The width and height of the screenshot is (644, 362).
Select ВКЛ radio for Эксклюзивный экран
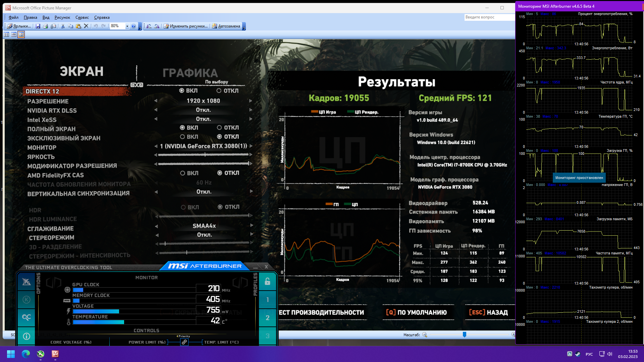click(182, 137)
